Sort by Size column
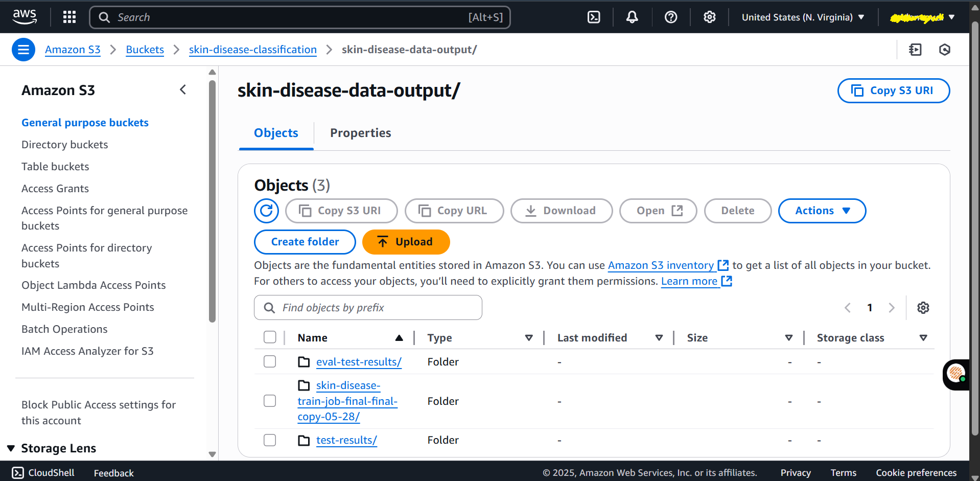 789,338
